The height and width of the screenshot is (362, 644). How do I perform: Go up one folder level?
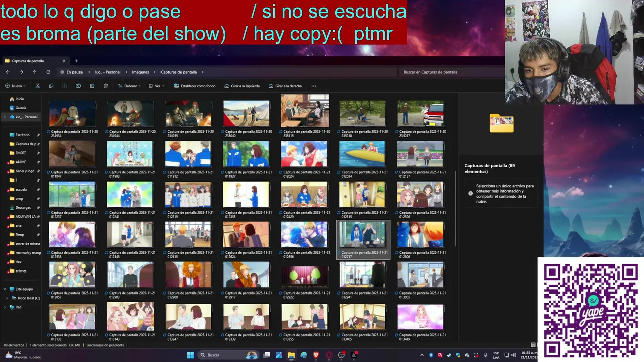[x=35, y=72]
